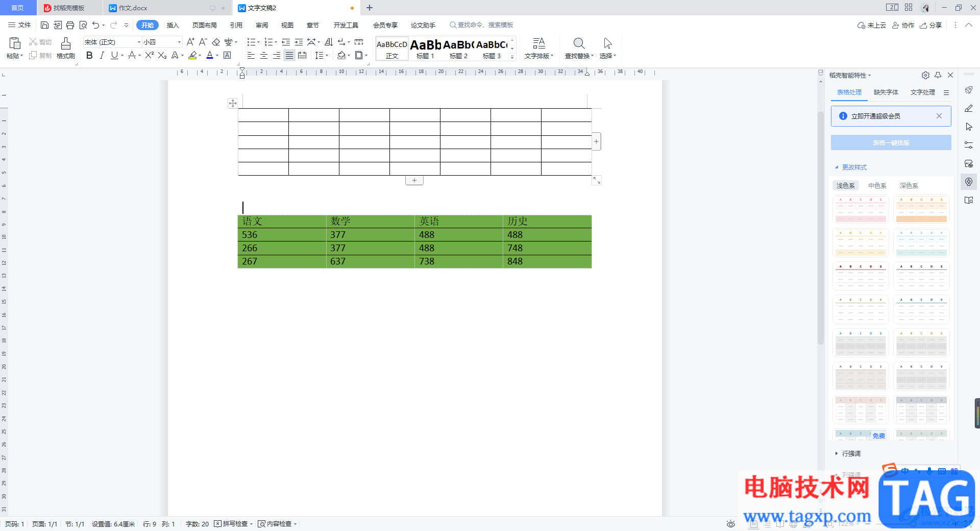Image resolution: width=980 pixels, height=531 pixels.
Task: Select 深色系 style category
Action: coord(909,186)
